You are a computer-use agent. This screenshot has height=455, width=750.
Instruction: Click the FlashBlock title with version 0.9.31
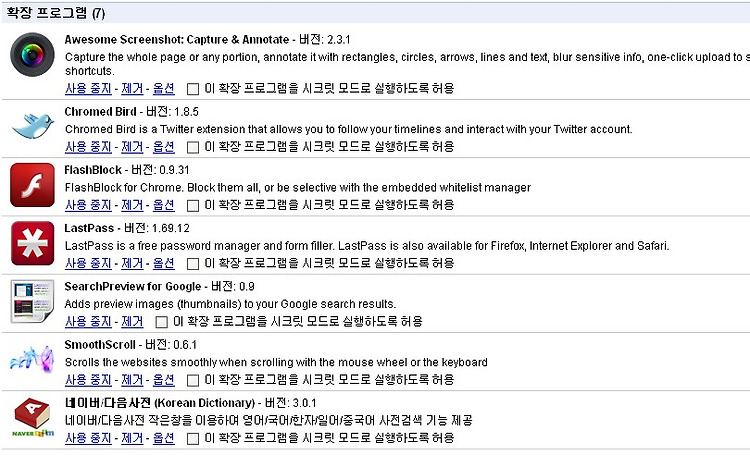click(127, 170)
